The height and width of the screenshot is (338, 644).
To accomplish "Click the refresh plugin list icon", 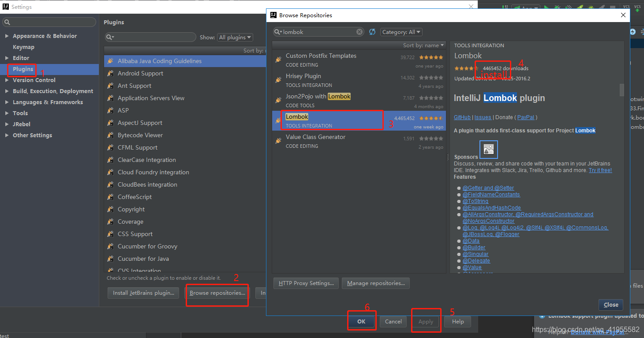I will click(x=372, y=32).
